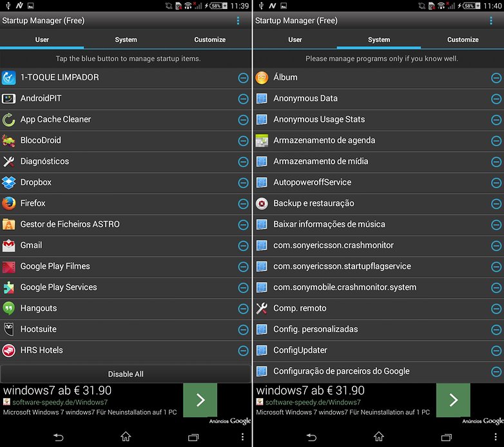Image resolution: width=504 pixels, height=447 pixels.
Task: Click the Backup e restauração icon
Action: pyautogui.click(x=262, y=204)
